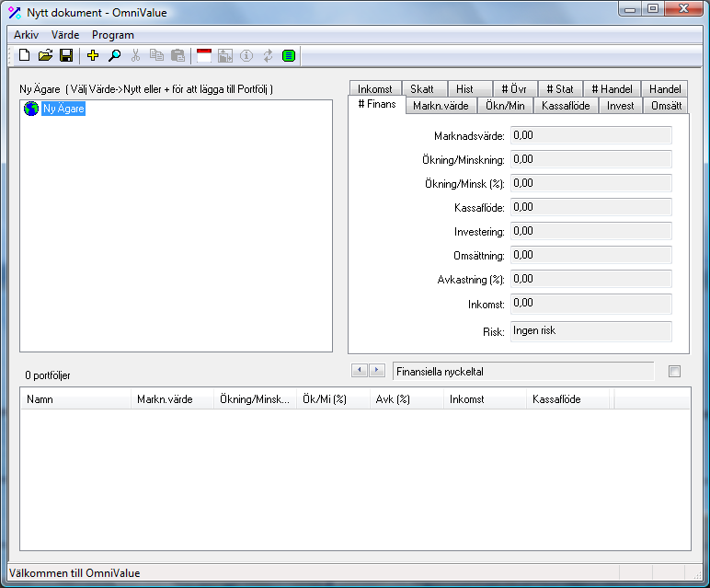Switch to the # Stat tab
710x588 pixels.
[560, 88]
